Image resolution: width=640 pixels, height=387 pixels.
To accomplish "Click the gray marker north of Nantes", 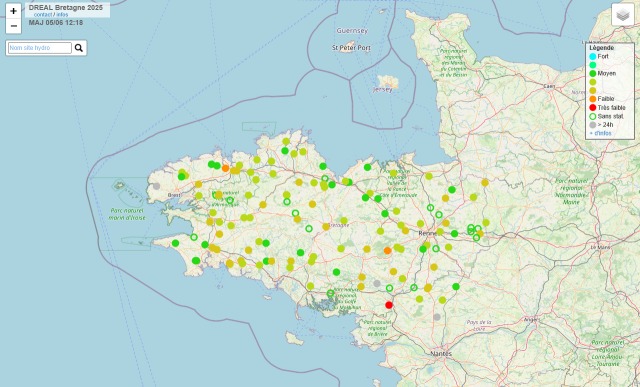I will 437,317.
